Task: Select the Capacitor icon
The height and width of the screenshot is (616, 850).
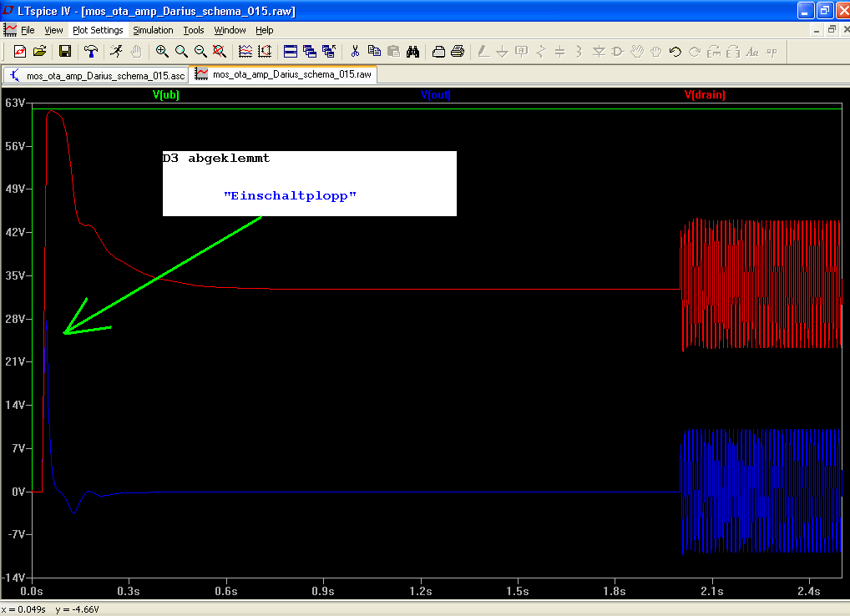Action: (x=560, y=52)
